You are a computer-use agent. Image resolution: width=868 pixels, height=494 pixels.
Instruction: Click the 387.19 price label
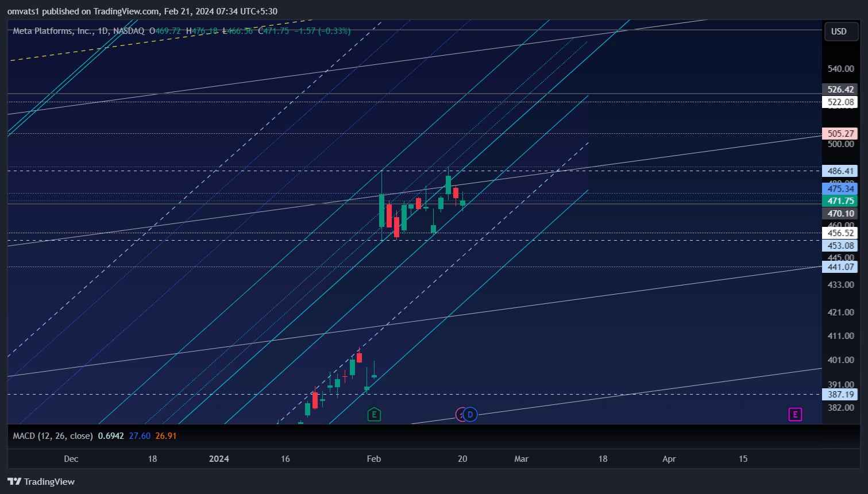[839, 395]
